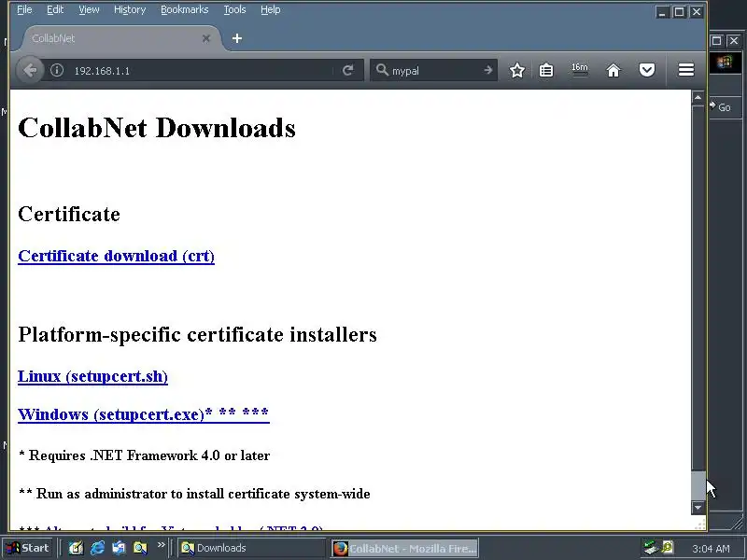The width and height of the screenshot is (747, 560).
Task: Open the Tools menu
Action: coord(235,9)
